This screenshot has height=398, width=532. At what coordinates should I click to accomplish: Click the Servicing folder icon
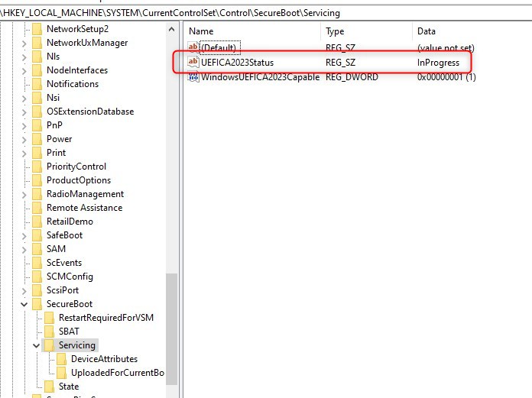(x=49, y=345)
